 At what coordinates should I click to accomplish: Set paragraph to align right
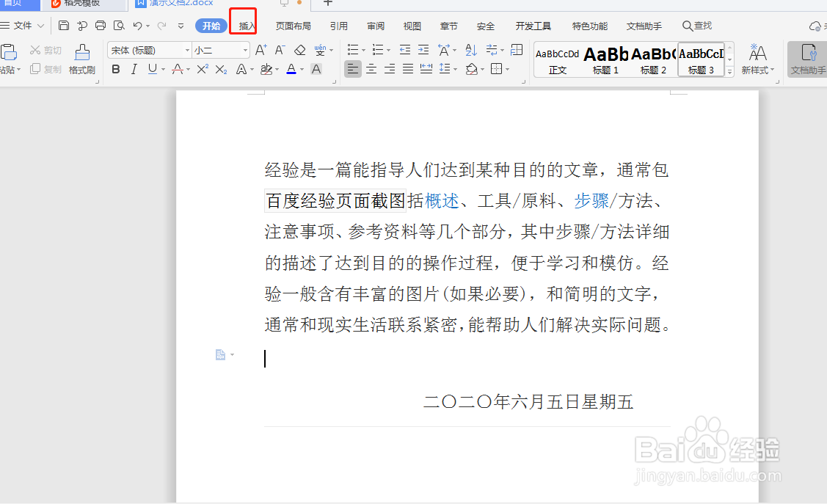[x=390, y=69]
